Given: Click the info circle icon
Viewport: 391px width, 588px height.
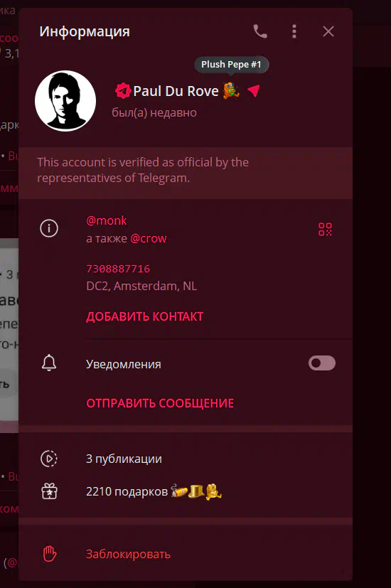Looking at the screenshot, I should tap(49, 228).
